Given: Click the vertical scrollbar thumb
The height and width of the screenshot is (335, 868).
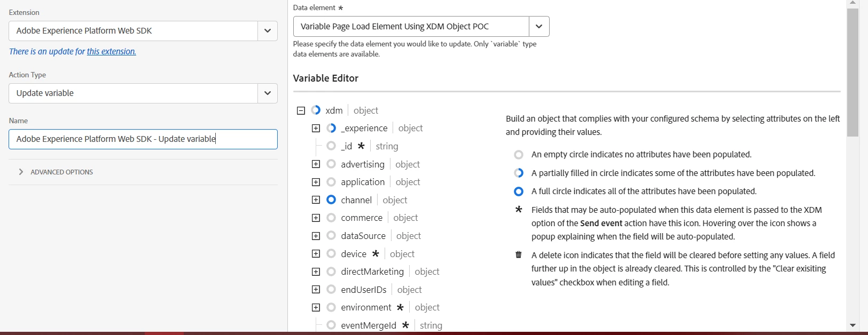Looking at the screenshot, I should [853, 73].
